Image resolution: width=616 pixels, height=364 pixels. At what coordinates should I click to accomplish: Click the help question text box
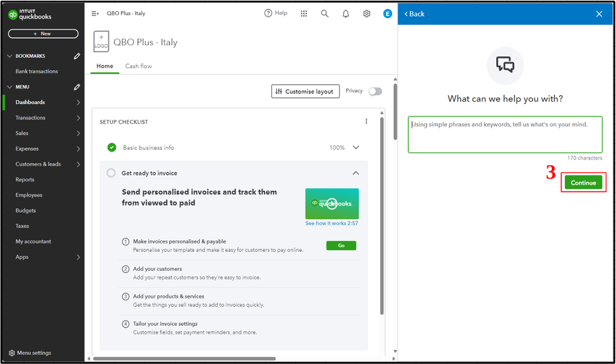pos(504,134)
